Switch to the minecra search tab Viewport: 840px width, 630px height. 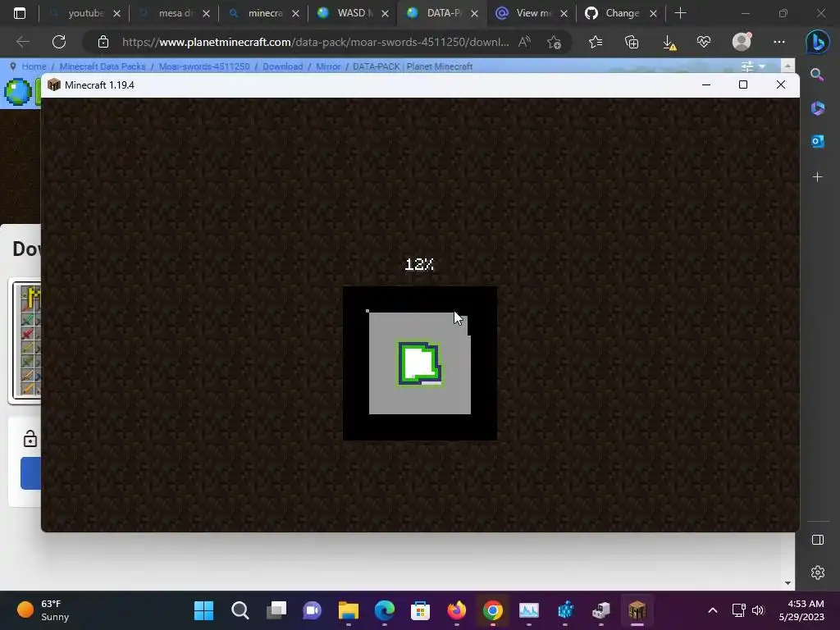(x=263, y=13)
